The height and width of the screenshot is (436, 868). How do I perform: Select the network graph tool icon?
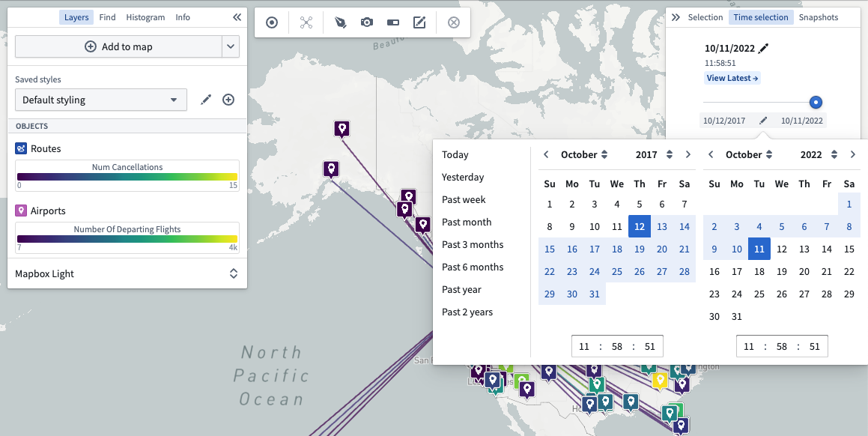[306, 22]
